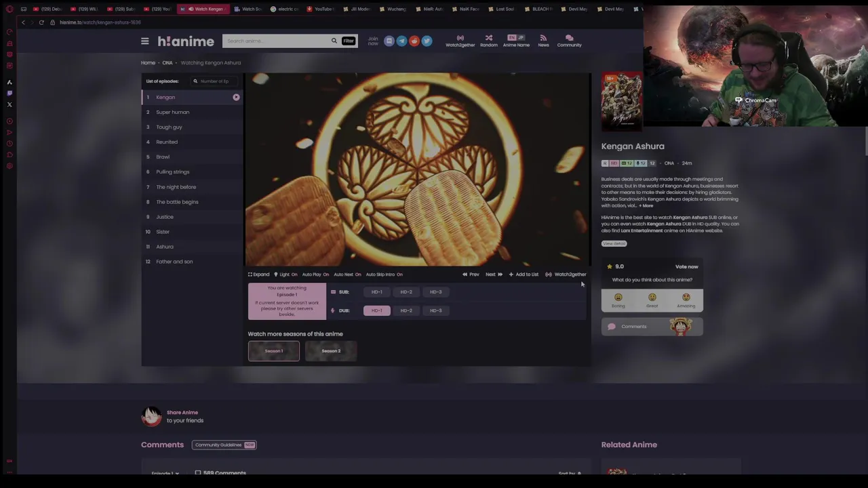Go to previous episode with Prev
Image resolution: width=868 pixels, height=488 pixels.
(x=471, y=274)
